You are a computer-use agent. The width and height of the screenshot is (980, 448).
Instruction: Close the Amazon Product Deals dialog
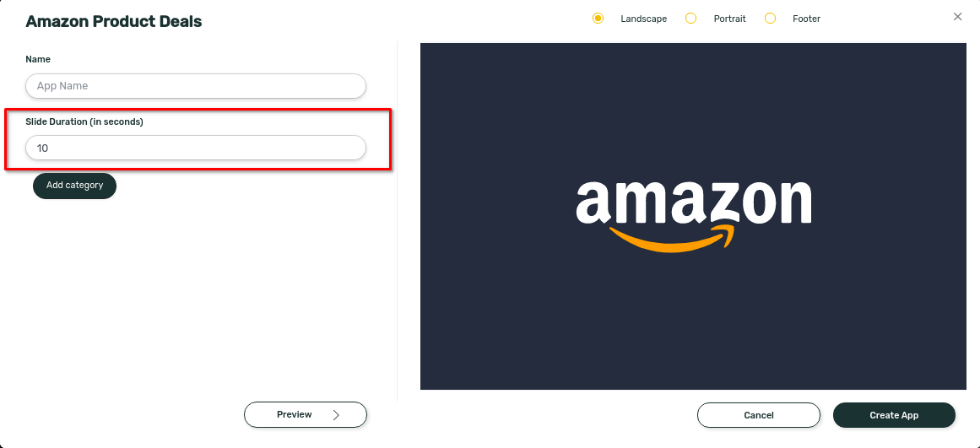tap(957, 17)
